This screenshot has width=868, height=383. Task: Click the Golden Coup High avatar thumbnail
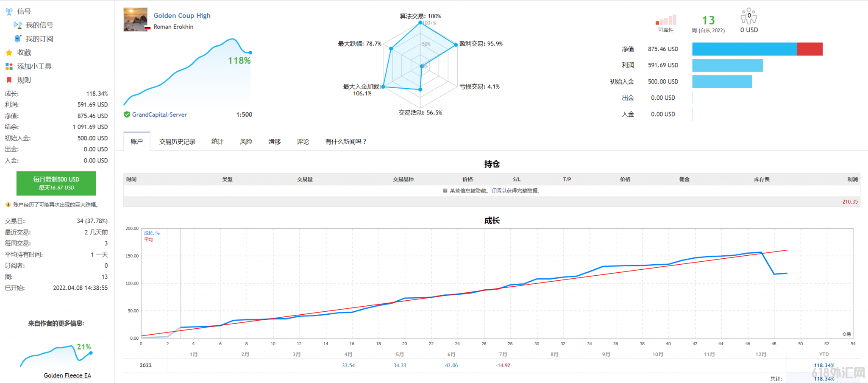(136, 20)
